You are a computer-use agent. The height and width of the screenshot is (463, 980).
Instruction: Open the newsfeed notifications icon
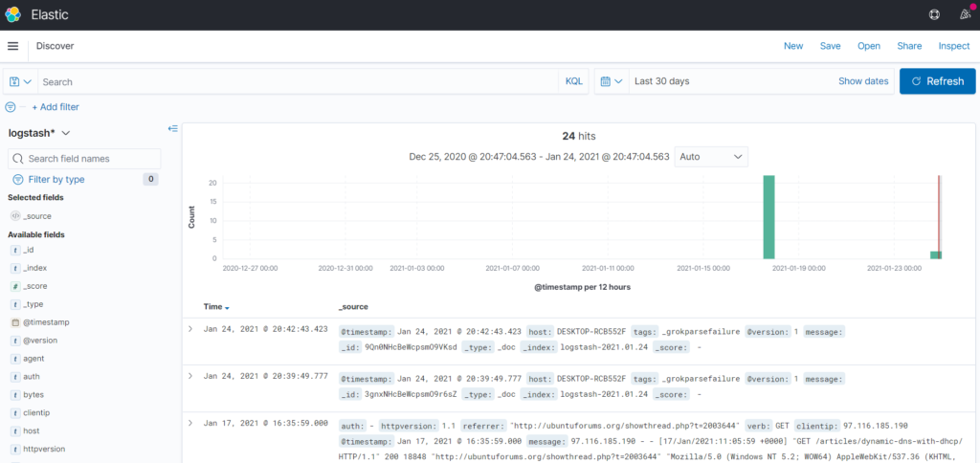coord(963,14)
